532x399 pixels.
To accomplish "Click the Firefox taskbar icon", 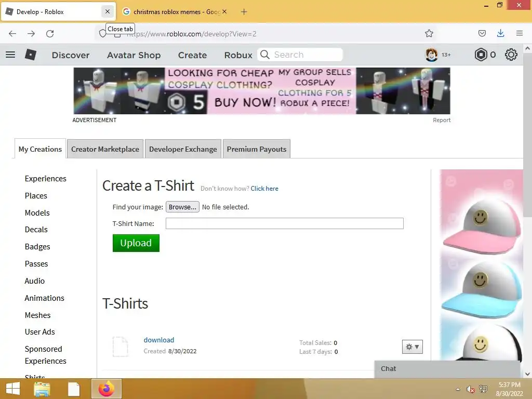I will (106, 389).
